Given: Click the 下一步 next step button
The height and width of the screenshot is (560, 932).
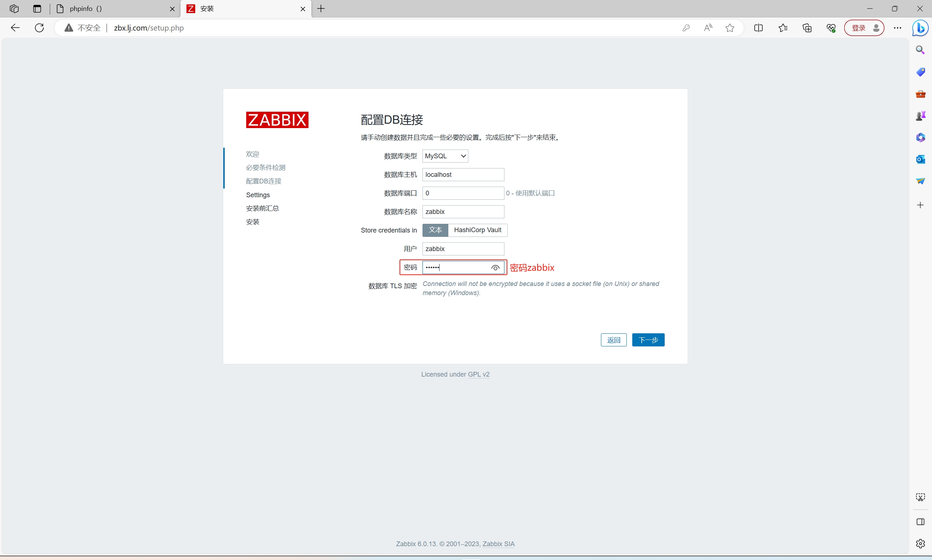Looking at the screenshot, I should point(648,339).
